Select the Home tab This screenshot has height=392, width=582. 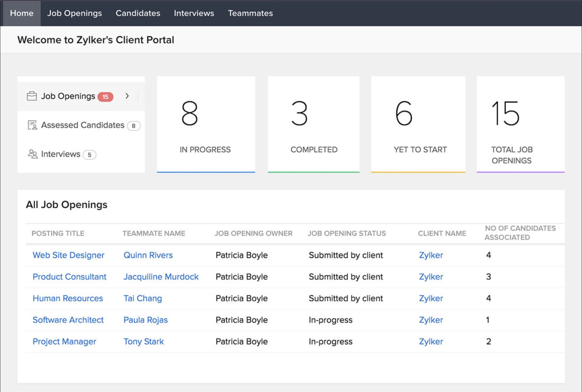(x=21, y=13)
